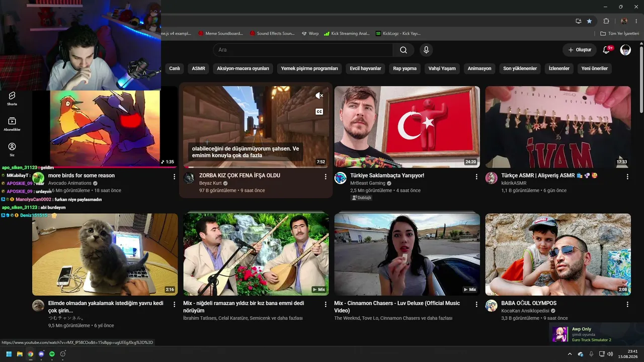Open the Kick Streaming Analytics bookmark
This screenshot has width=644, height=362.
(x=347, y=34)
